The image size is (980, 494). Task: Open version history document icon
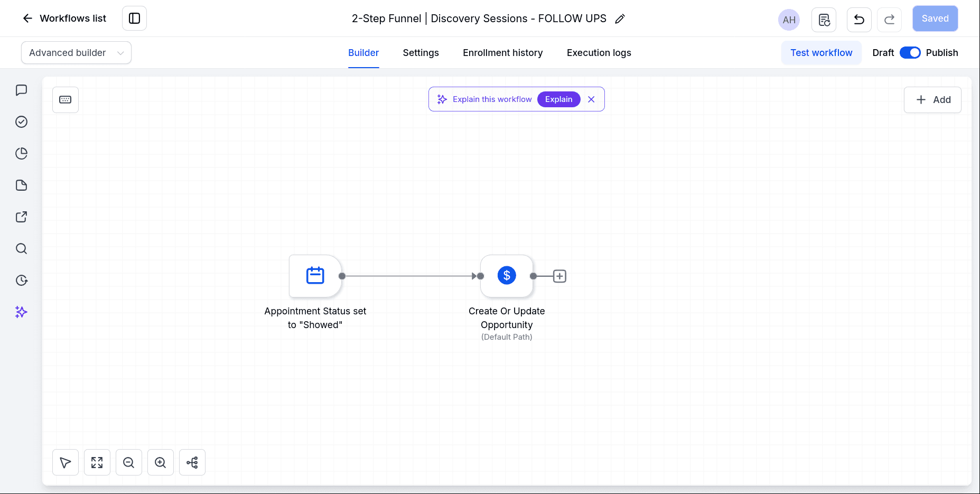[824, 20]
